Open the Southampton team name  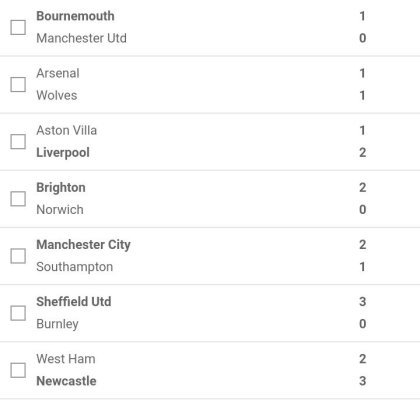[x=74, y=267]
